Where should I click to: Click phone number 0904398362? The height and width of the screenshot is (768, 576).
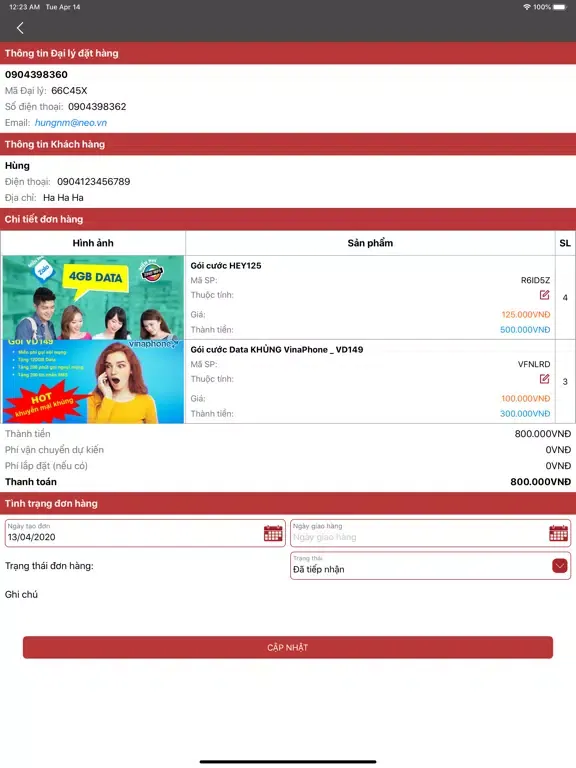[x=97, y=107]
